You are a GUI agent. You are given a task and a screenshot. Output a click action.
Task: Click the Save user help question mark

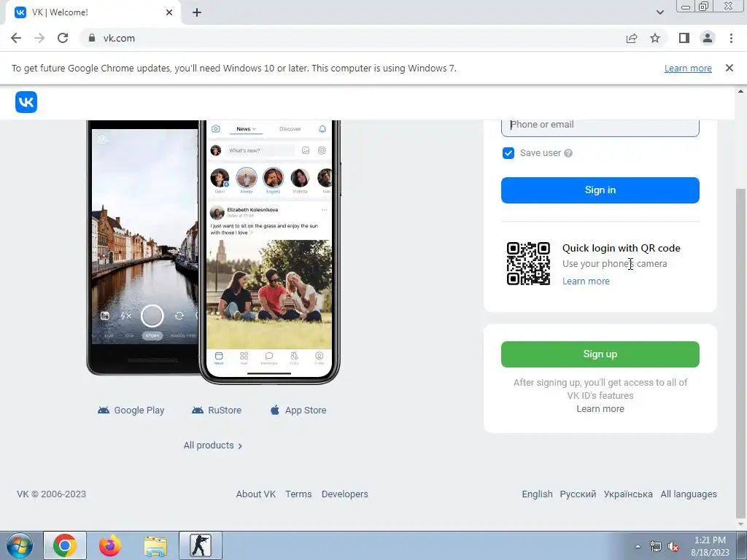(568, 153)
